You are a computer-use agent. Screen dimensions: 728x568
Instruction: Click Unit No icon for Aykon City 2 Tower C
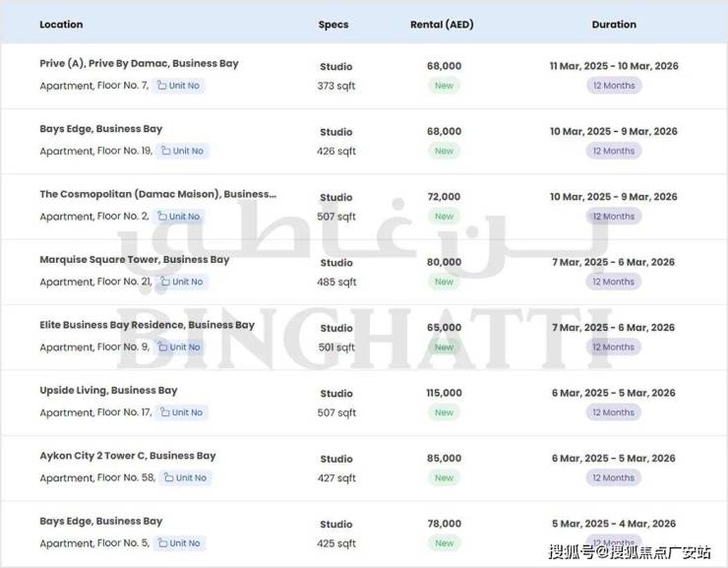169,477
